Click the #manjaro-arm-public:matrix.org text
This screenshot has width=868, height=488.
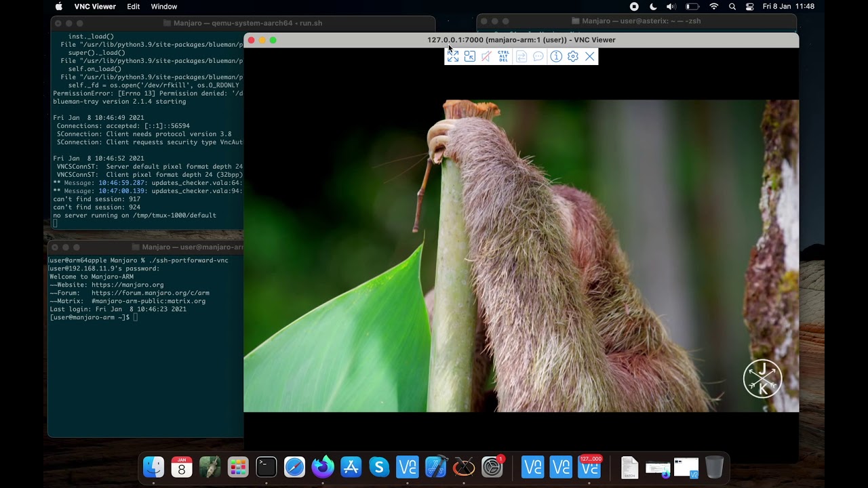[149, 301]
